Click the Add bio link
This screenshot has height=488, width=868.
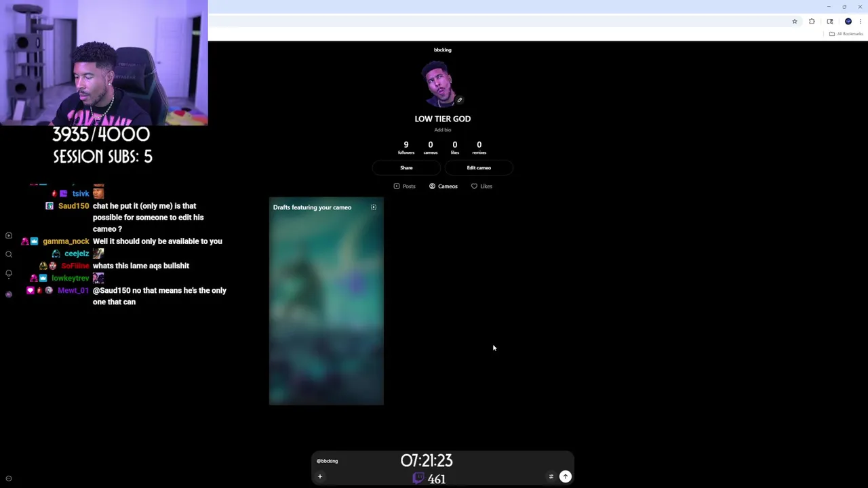(x=443, y=129)
